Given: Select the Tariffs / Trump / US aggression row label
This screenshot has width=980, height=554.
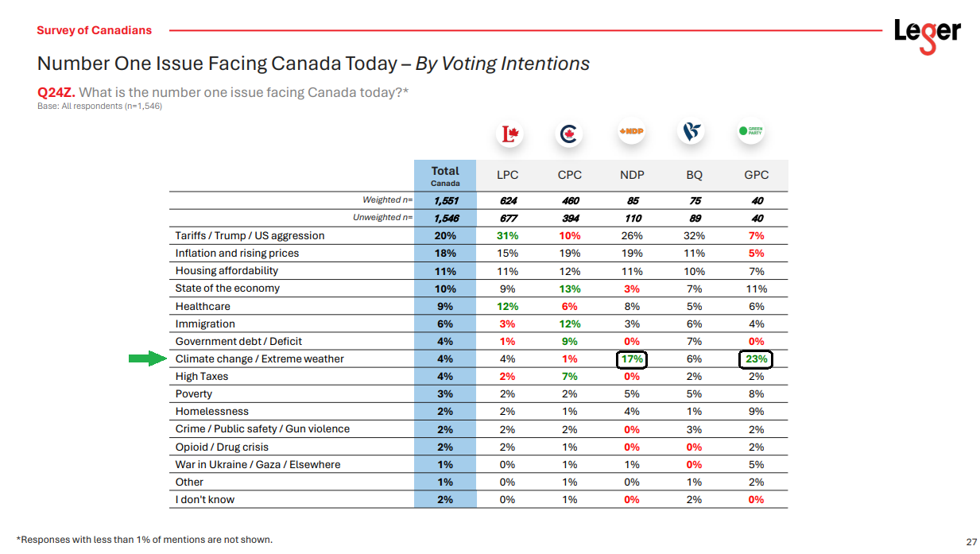Looking at the screenshot, I should coord(250,236).
